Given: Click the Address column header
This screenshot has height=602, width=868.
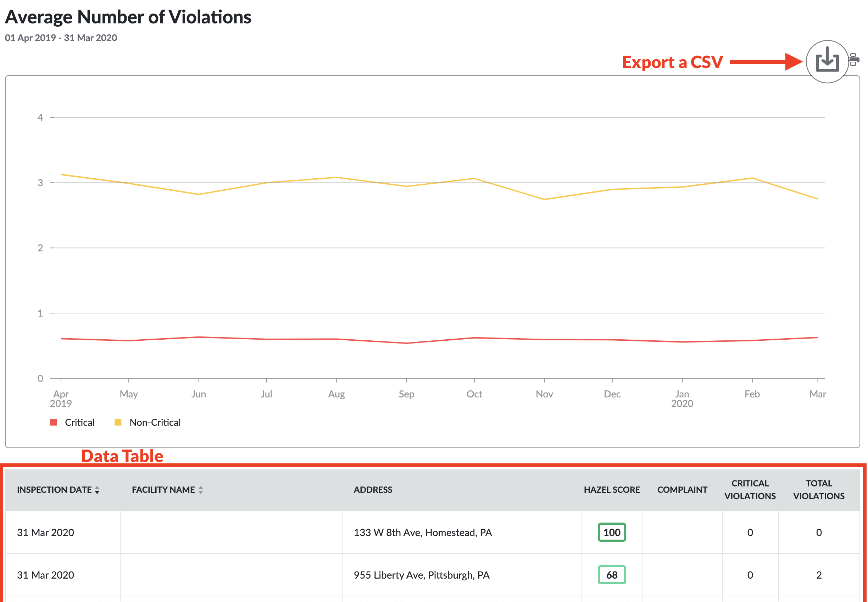Looking at the screenshot, I should [373, 490].
